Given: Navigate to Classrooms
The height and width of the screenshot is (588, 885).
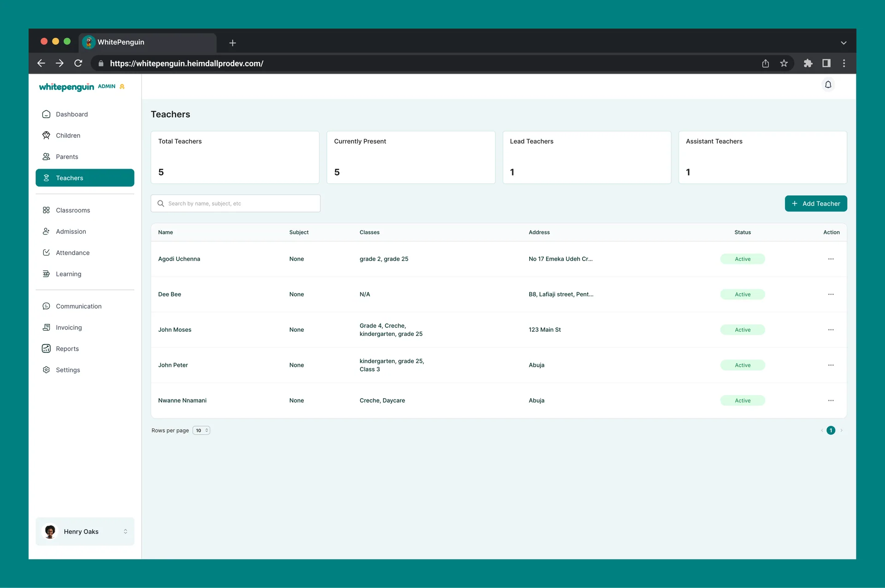Looking at the screenshot, I should pyautogui.click(x=85, y=210).
